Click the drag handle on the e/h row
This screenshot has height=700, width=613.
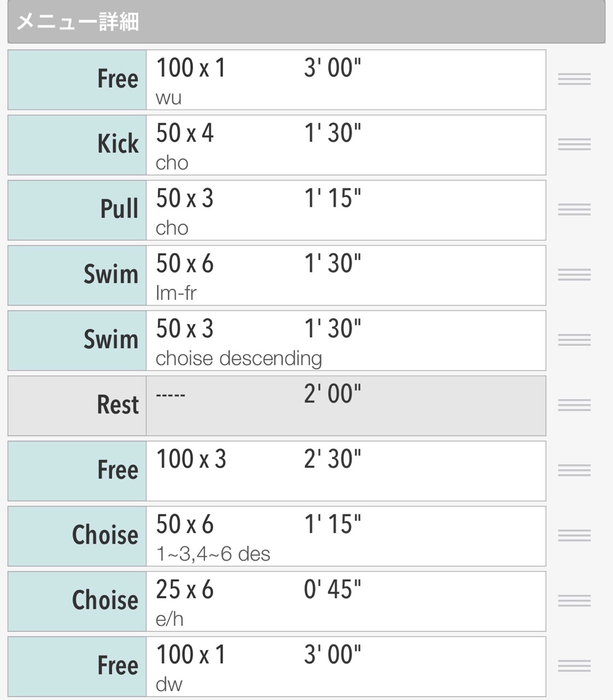coord(574,600)
